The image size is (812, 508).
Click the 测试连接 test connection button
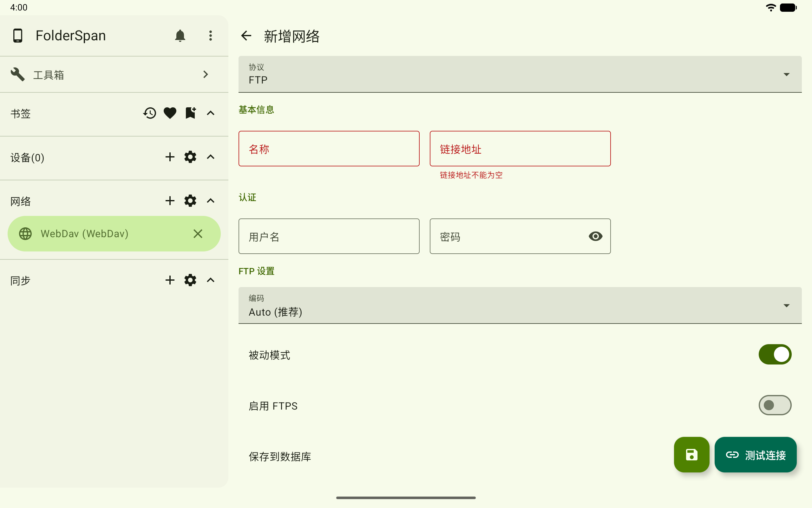(756, 455)
